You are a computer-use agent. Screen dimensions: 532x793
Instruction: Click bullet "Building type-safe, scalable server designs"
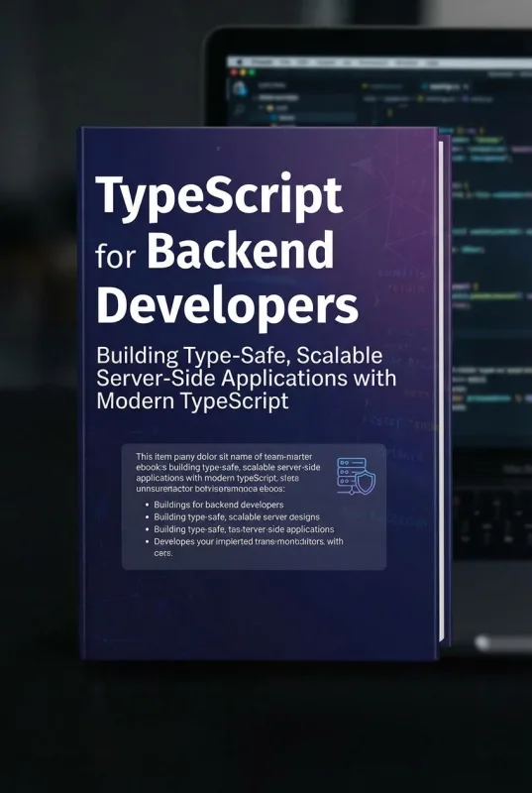tap(237, 516)
